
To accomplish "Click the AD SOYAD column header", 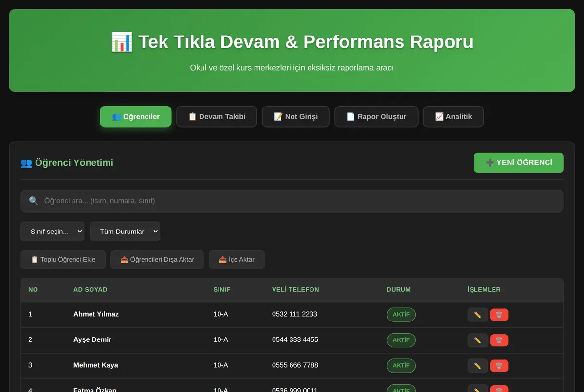I will coord(91,289).
